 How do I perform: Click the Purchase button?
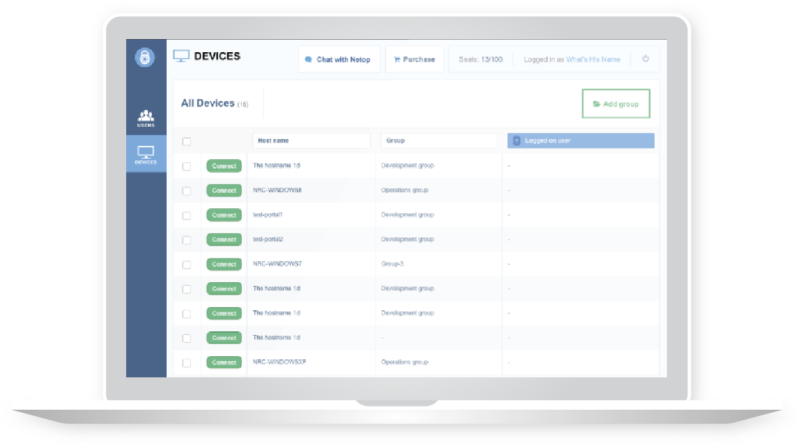tap(414, 60)
